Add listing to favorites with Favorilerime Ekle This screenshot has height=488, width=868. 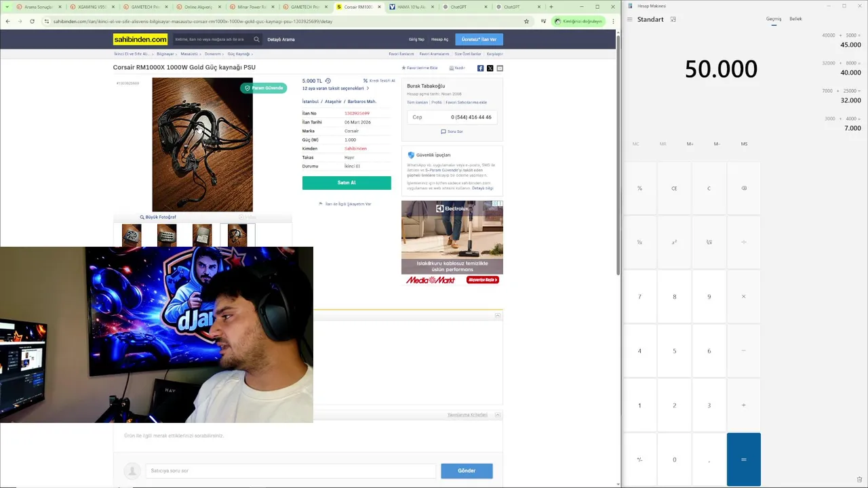pos(420,68)
